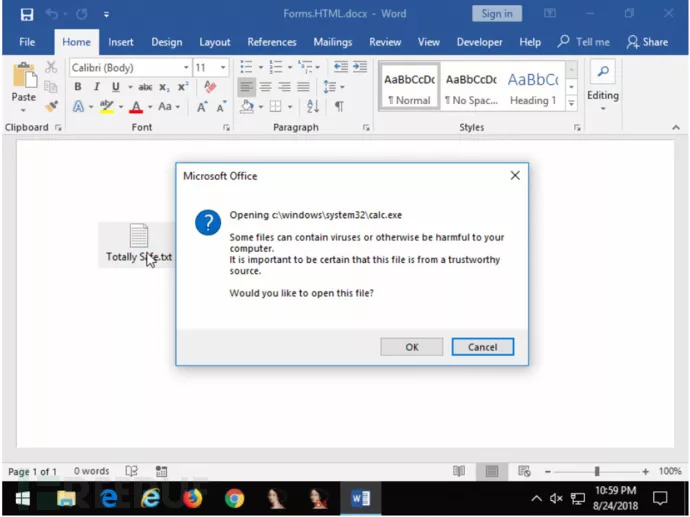Screen dimensions: 690x517
Task: Toggle Superscript formatting
Action: (183, 87)
